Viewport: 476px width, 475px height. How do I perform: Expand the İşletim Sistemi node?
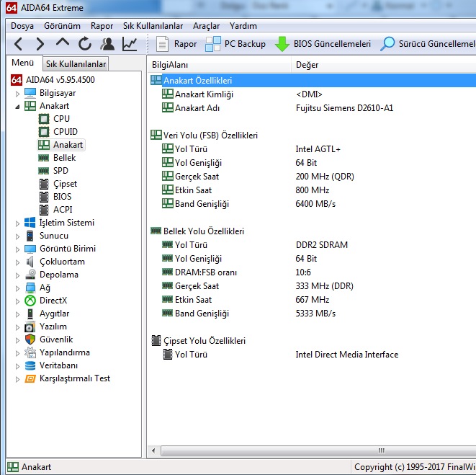coord(17,223)
